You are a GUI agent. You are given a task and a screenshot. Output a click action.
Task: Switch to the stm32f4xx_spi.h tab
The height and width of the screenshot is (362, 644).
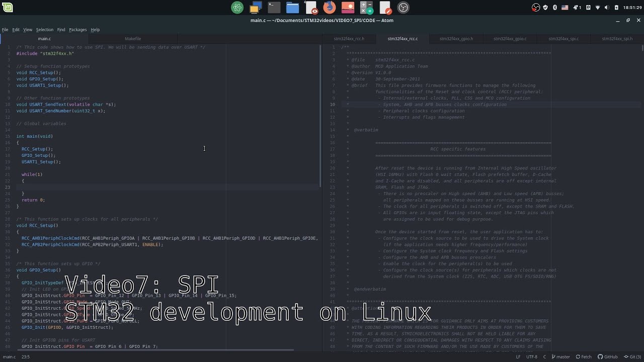point(617,39)
